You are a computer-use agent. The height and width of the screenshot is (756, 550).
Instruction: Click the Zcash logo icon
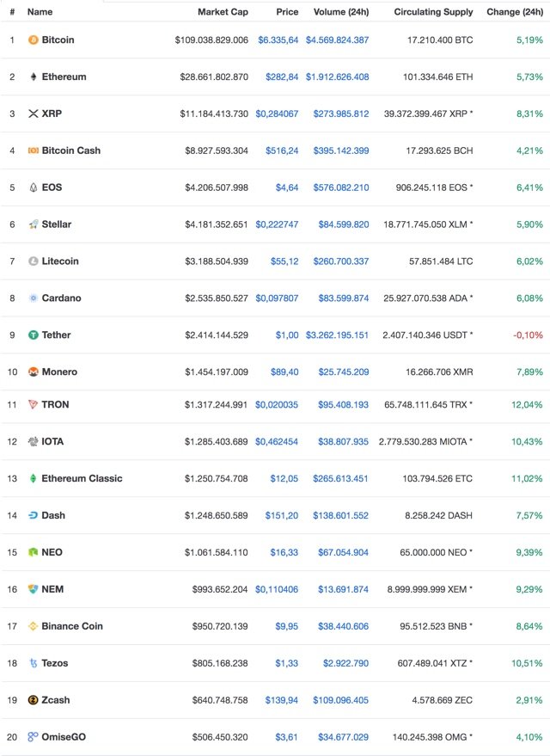coord(34,700)
